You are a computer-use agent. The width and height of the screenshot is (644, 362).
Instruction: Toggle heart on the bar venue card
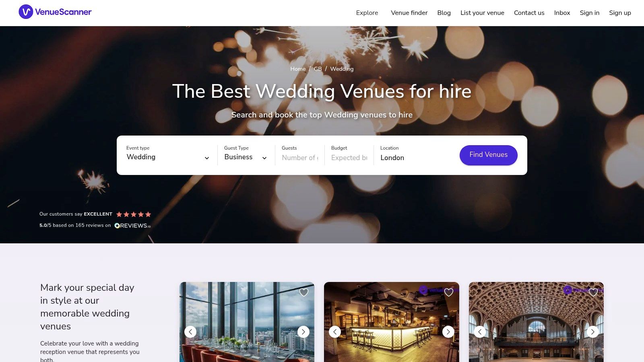point(449,292)
